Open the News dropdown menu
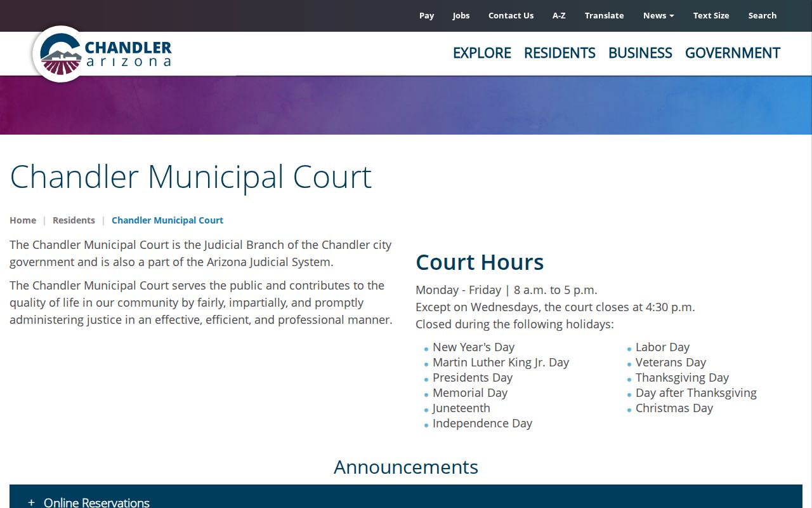The image size is (812, 508). 658,15
